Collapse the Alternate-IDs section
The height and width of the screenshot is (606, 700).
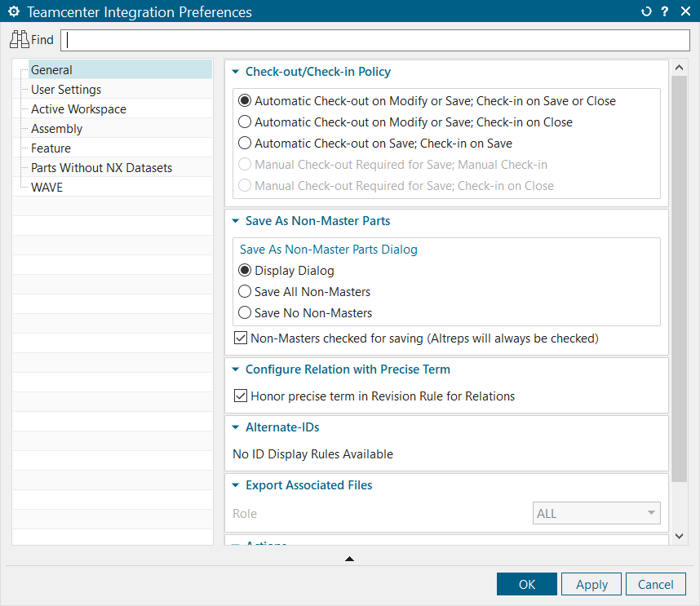236,427
